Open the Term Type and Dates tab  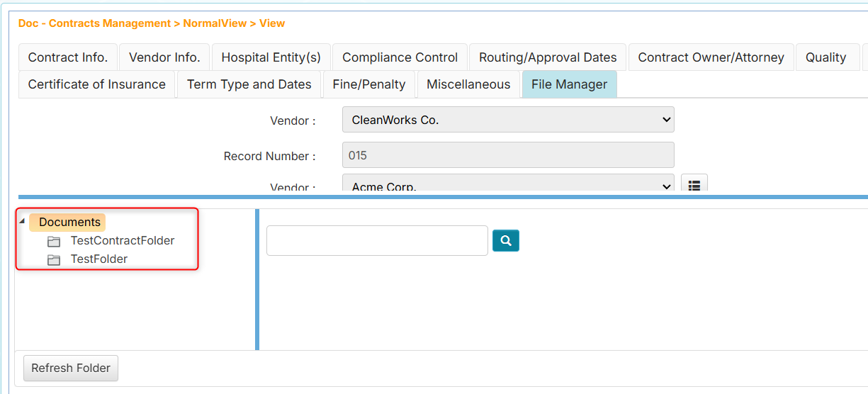(x=249, y=84)
